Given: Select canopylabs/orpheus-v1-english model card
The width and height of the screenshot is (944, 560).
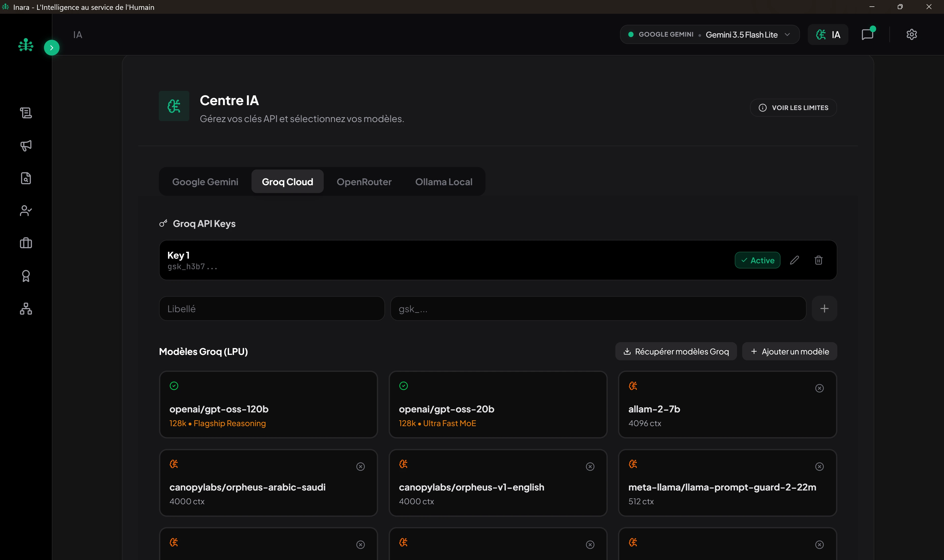Looking at the screenshot, I should pos(498,483).
